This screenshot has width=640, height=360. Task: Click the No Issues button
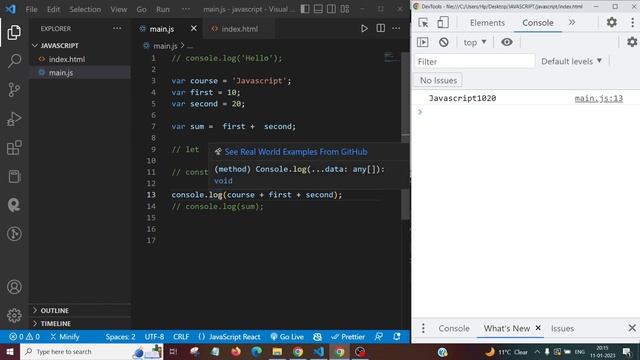tap(438, 80)
